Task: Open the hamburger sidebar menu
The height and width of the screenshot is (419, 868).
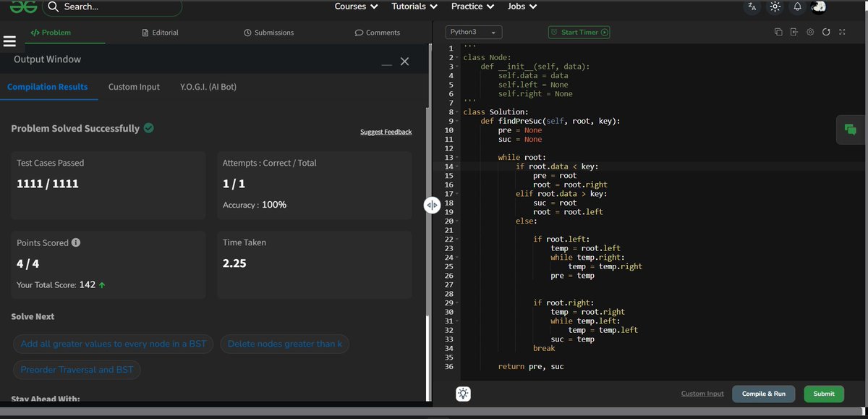Action: point(9,41)
